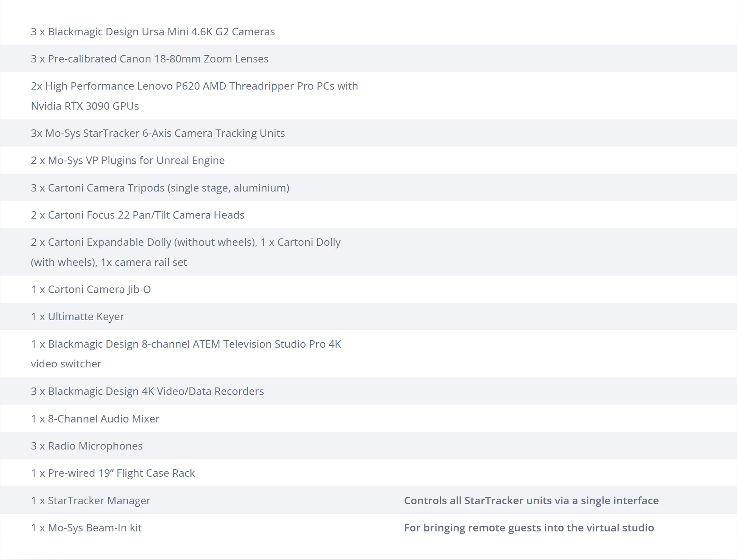737x560 pixels.
Task: Click the Cartoni Camera Jib-O entry
Action: [91, 289]
